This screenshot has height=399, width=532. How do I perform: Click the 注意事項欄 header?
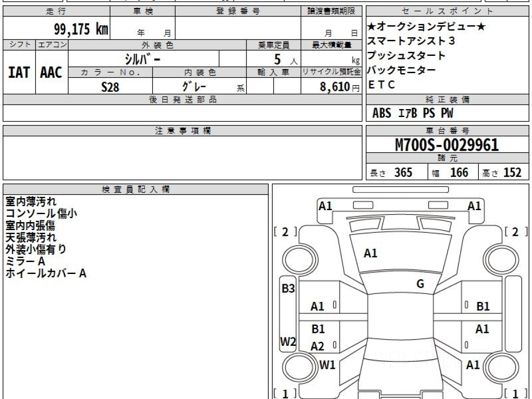[x=182, y=131]
